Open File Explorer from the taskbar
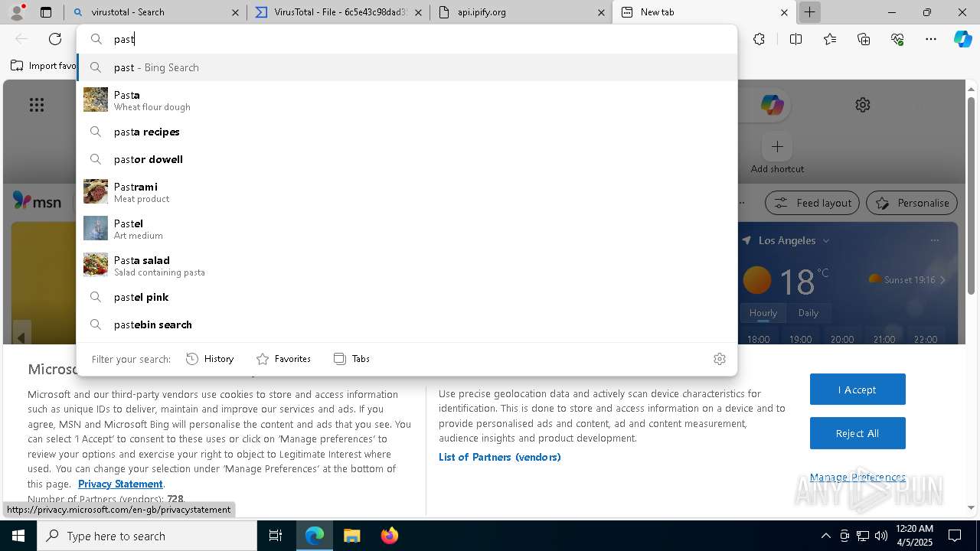980x551 pixels. [x=351, y=536]
